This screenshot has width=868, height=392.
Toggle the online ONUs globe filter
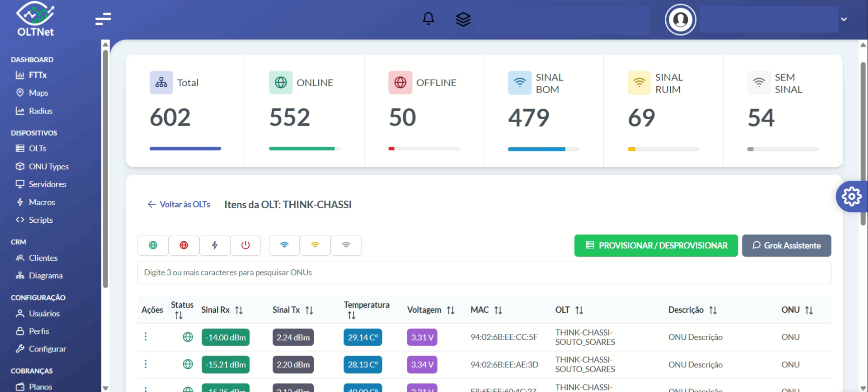tap(153, 245)
